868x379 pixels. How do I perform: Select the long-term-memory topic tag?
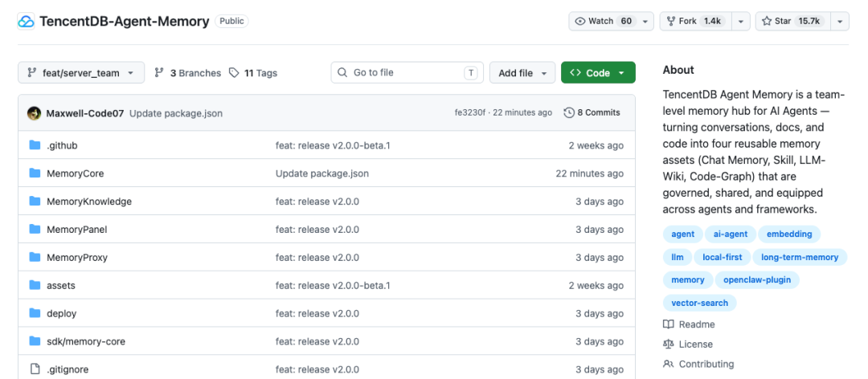[x=800, y=257]
